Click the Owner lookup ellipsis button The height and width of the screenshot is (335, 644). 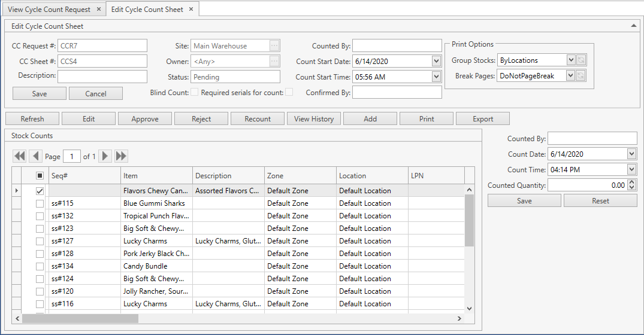tap(274, 61)
